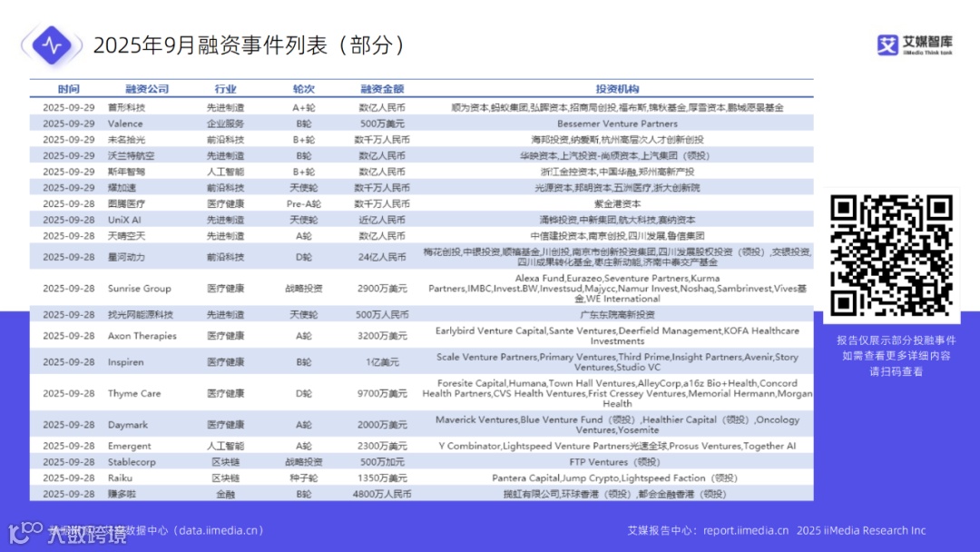Click the '3200万美元' amount cell

coord(382,336)
